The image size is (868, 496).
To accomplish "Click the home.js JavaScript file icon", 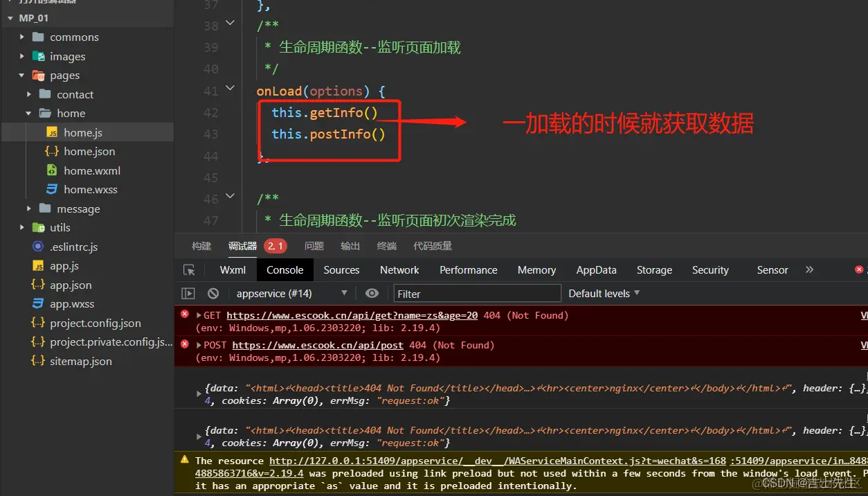I will [x=52, y=132].
